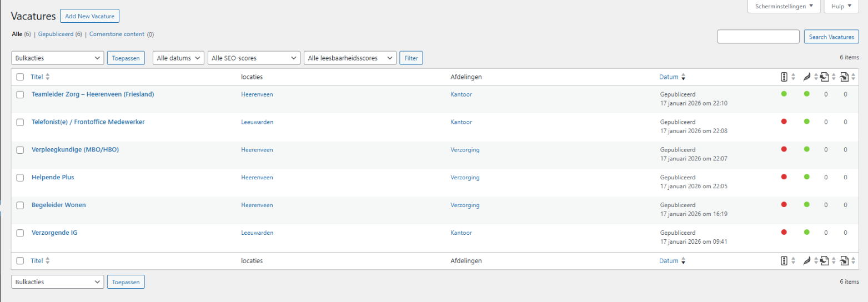Tick the select-all checkbox in the table header
Viewport: 868px width, 302px height.
[x=20, y=77]
